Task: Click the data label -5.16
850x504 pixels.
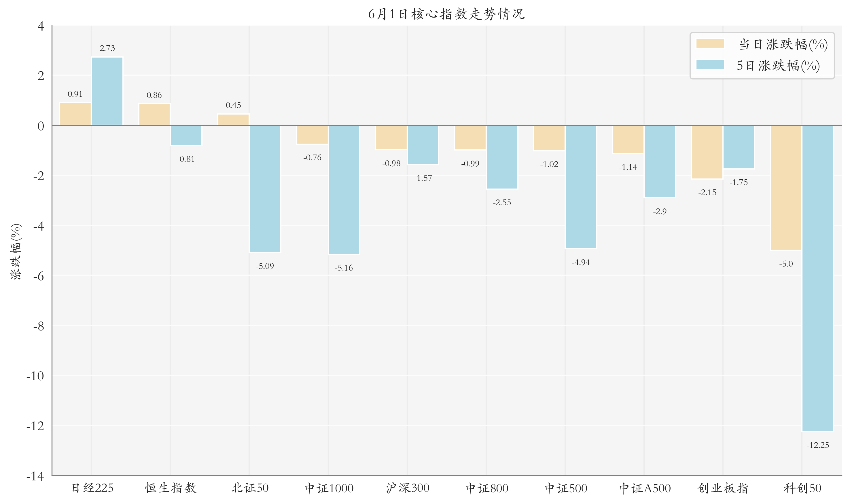Action: [x=344, y=268]
